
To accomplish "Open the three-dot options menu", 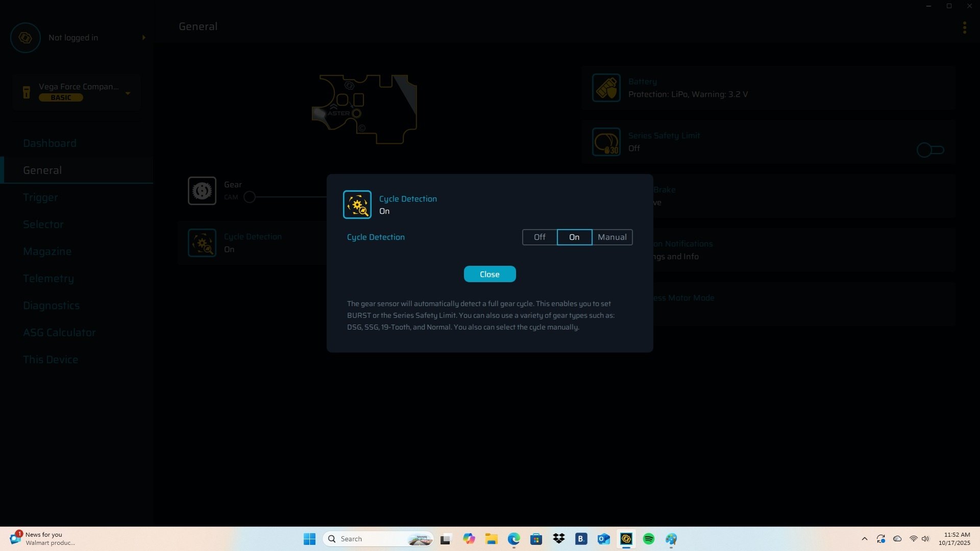I will click(x=964, y=28).
